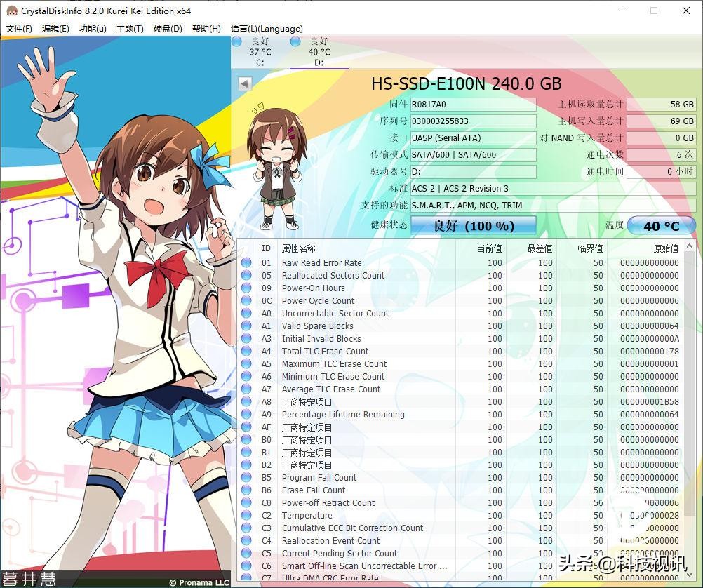Click the chibi character image beside drive info

tap(276, 167)
